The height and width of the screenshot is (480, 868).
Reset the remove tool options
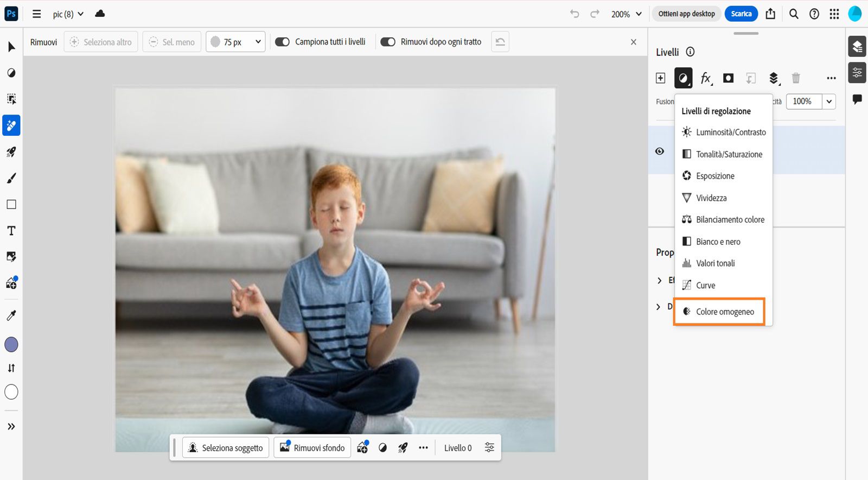(500, 42)
